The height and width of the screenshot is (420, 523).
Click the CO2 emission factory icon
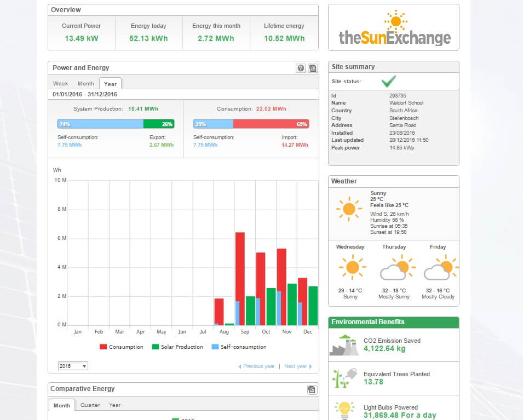click(344, 345)
